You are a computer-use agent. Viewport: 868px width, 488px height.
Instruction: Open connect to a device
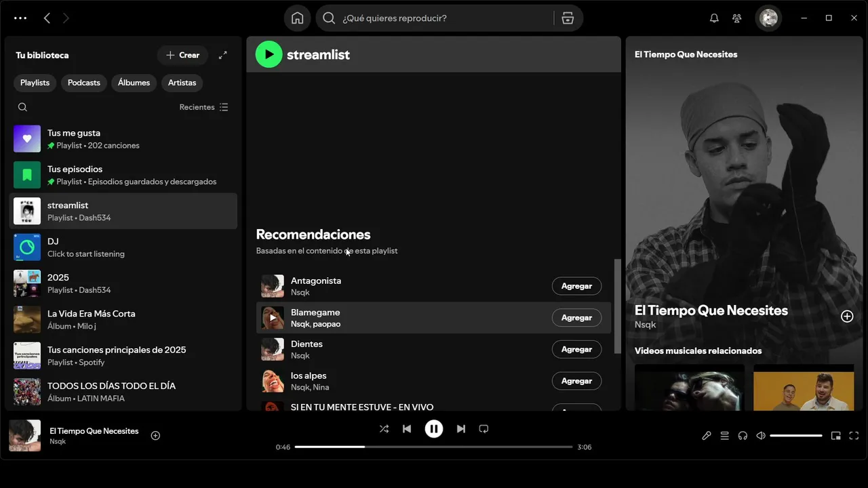pos(743,436)
